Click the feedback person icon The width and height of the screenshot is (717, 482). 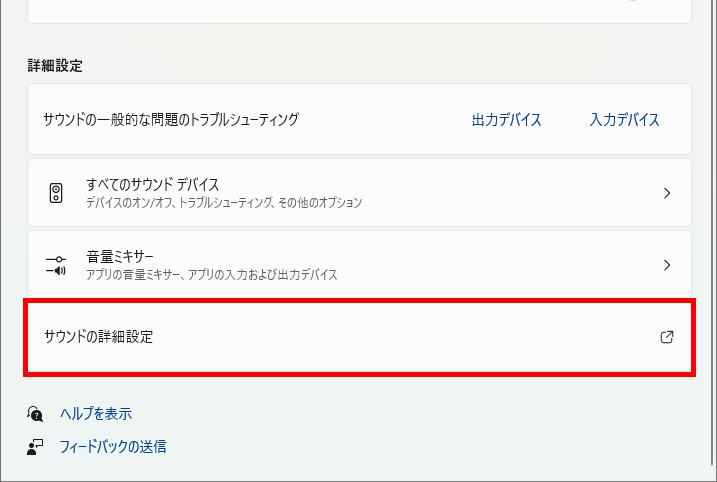pos(35,447)
